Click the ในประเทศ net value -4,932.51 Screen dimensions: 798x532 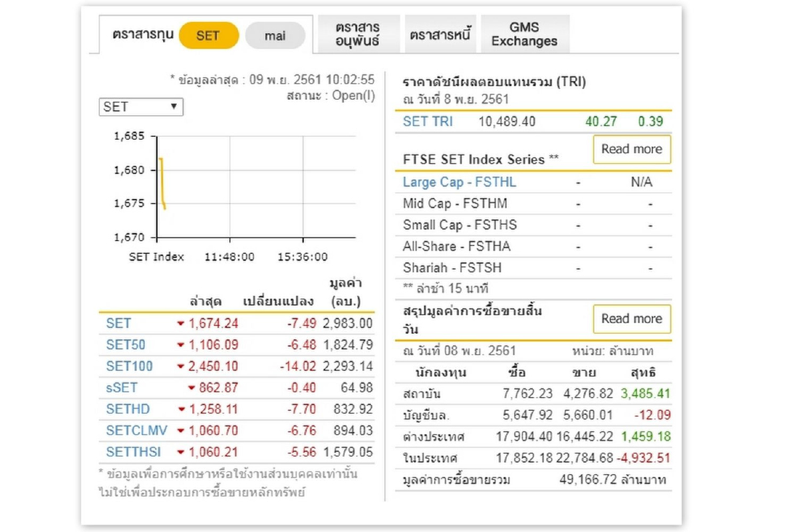(x=643, y=459)
